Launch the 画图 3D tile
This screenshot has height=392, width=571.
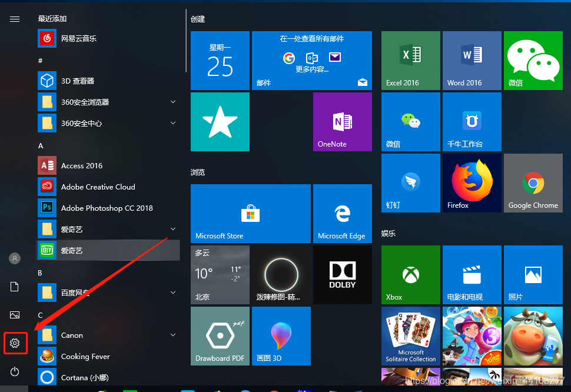coord(281,335)
